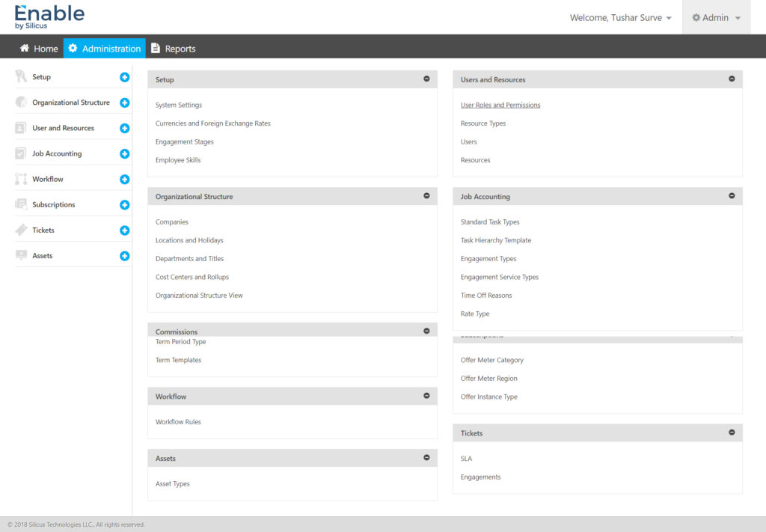This screenshot has height=532, width=766.
Task: Open Engagement Service Types link
Action: tap(499, 277)
